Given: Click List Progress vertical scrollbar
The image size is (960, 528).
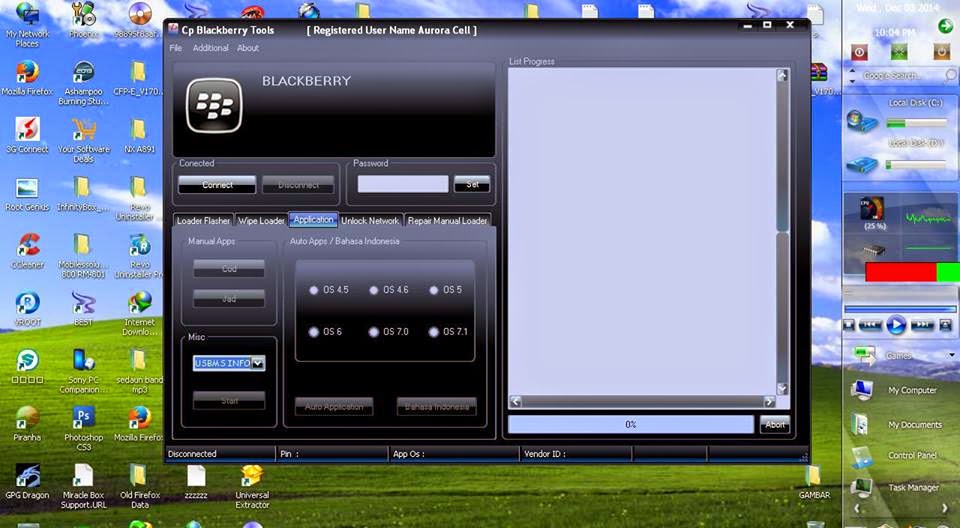Looking at the screenshot, I should (782, 232).
